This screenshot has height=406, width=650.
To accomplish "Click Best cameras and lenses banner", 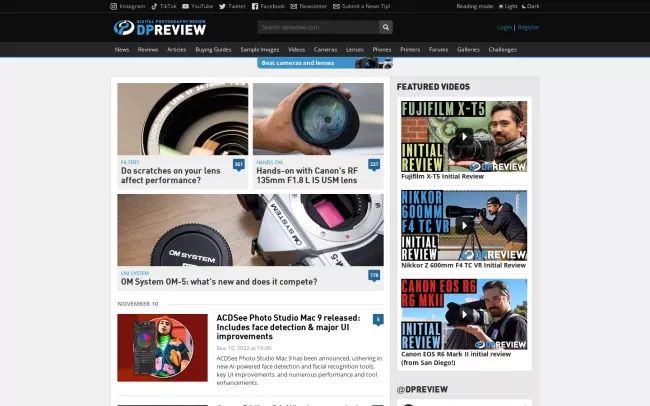I will (x=325, y=63).
